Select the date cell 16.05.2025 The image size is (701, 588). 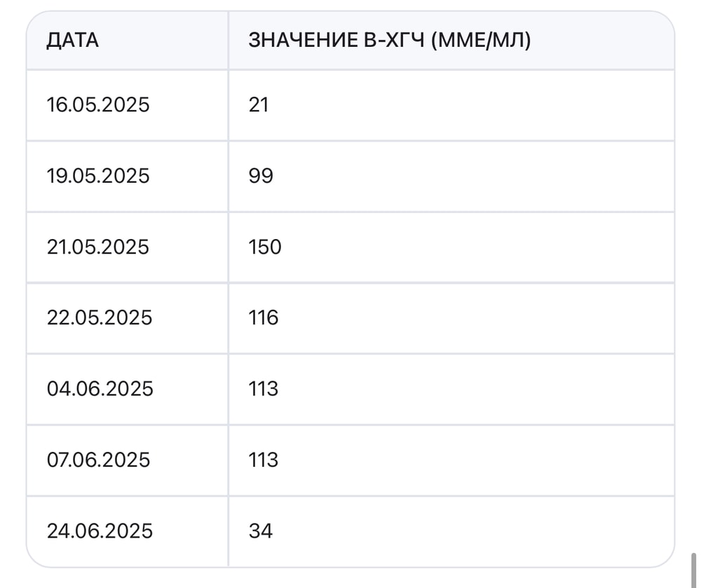(x=98, y=105)
